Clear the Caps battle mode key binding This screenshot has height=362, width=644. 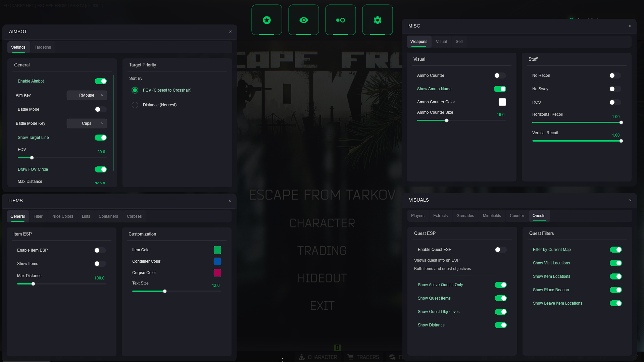click(x=102, y=123)
